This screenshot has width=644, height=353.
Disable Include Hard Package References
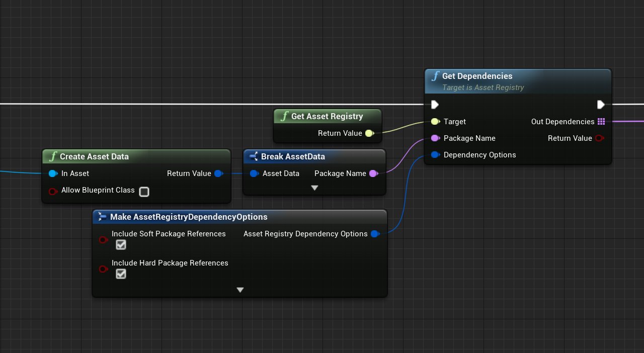tap(121, 274)
